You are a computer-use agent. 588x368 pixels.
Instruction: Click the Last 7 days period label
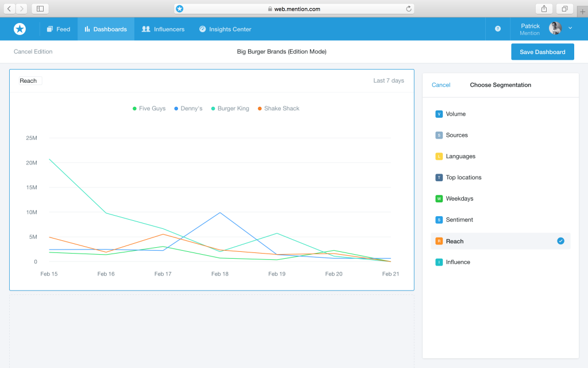tap(389, 80)
